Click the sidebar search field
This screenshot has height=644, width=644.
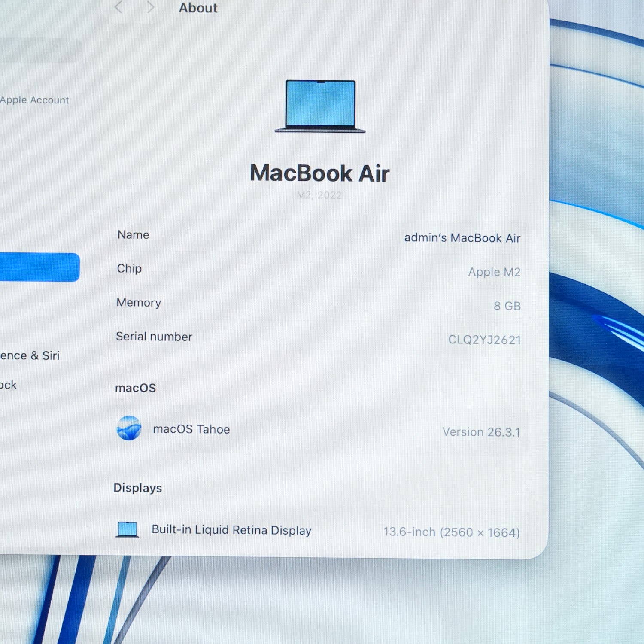(x=41, y=50)
